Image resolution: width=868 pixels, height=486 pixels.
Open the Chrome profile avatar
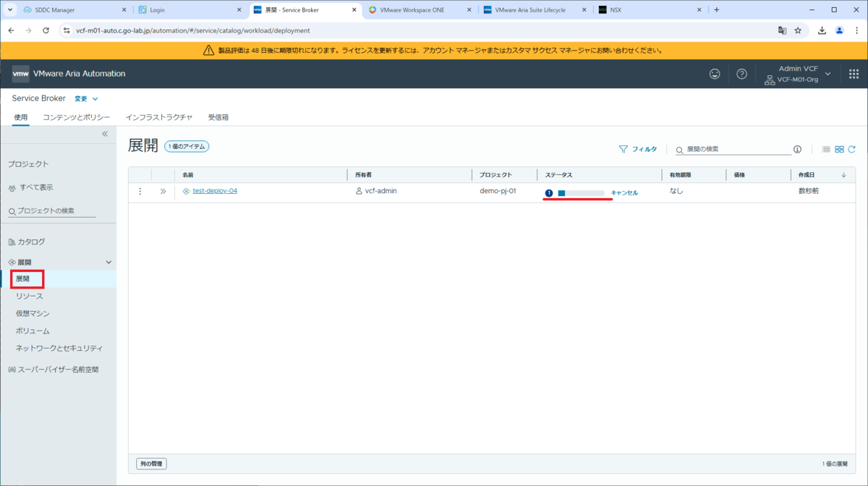click(839, 30)
